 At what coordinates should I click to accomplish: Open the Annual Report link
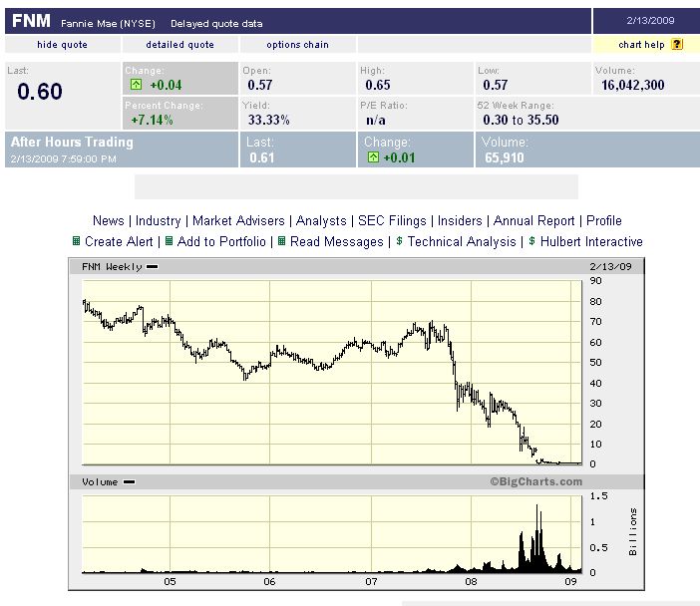click(533, 220)
